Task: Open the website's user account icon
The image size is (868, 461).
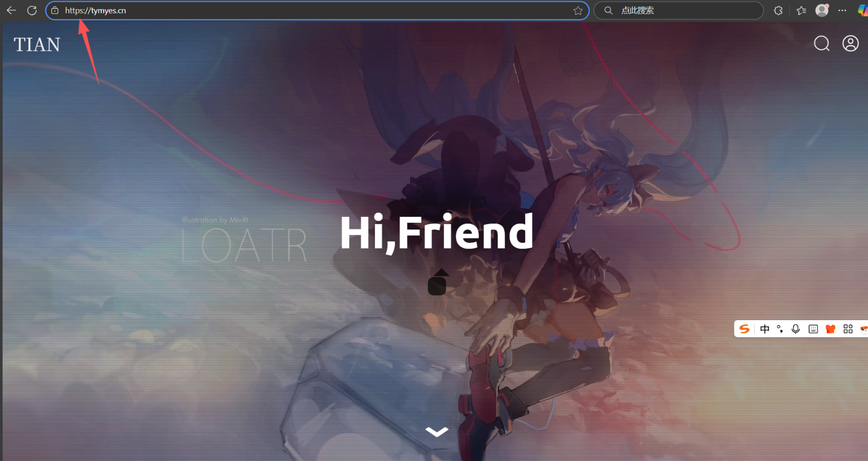Action: 850,43
